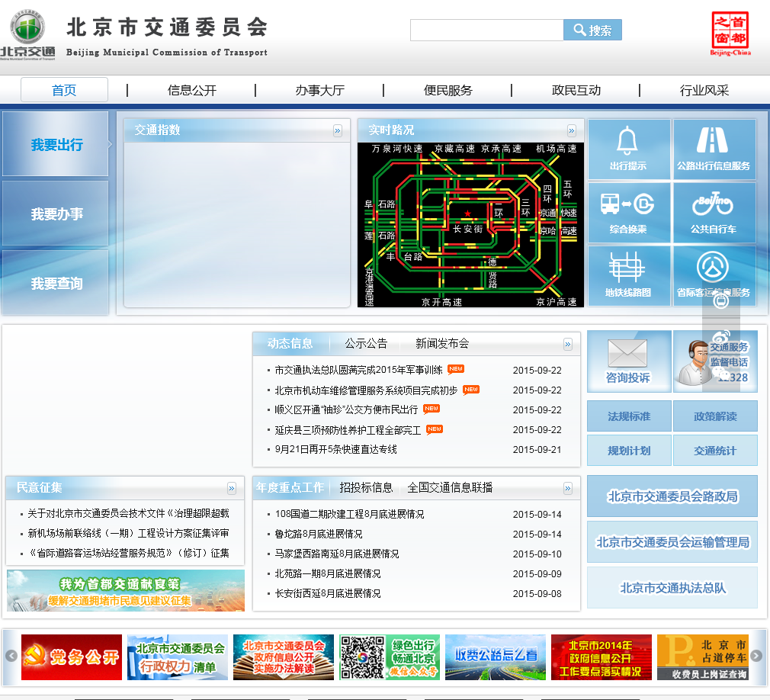Open 长安街西延8月底进展情况 link
Viewport: 770px width, 700px height.
pos(328,593)
